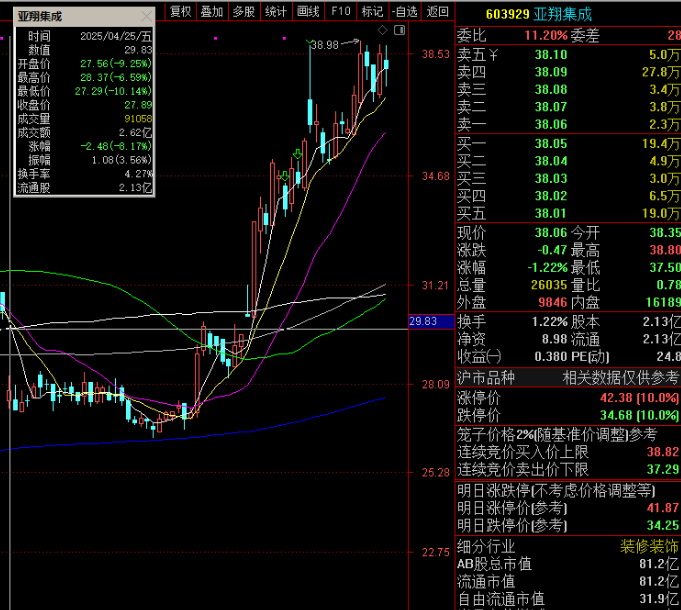The image size is (681, 610).
Task: Click the magenta event dot left of center
Action: pyautogui.click(x=215, y=38)
